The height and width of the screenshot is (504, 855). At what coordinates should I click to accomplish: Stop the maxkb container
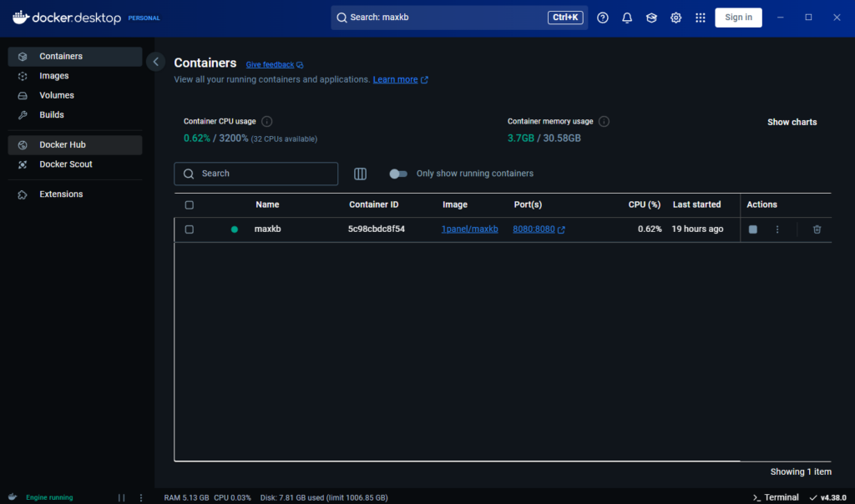point(752,229)
